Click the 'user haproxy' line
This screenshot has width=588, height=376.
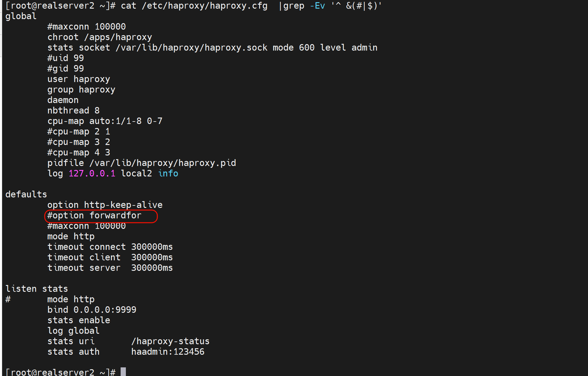[x=79, y=79]
